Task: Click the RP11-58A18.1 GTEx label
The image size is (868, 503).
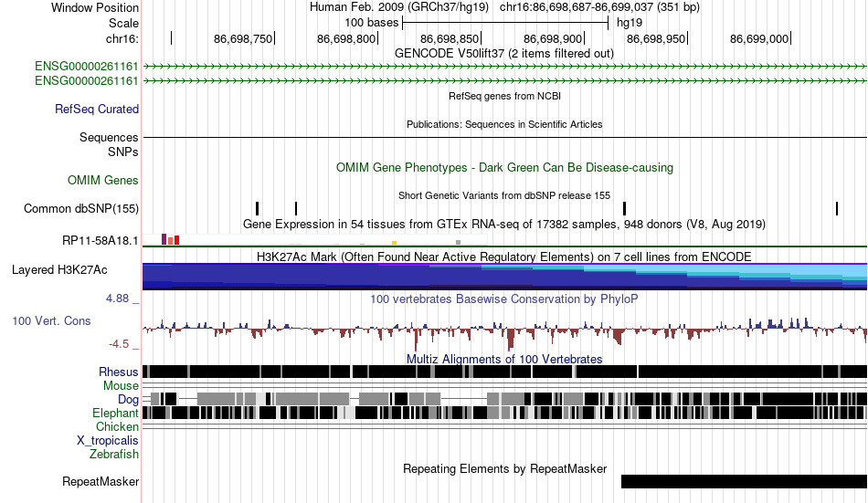Action: point(101,241)
